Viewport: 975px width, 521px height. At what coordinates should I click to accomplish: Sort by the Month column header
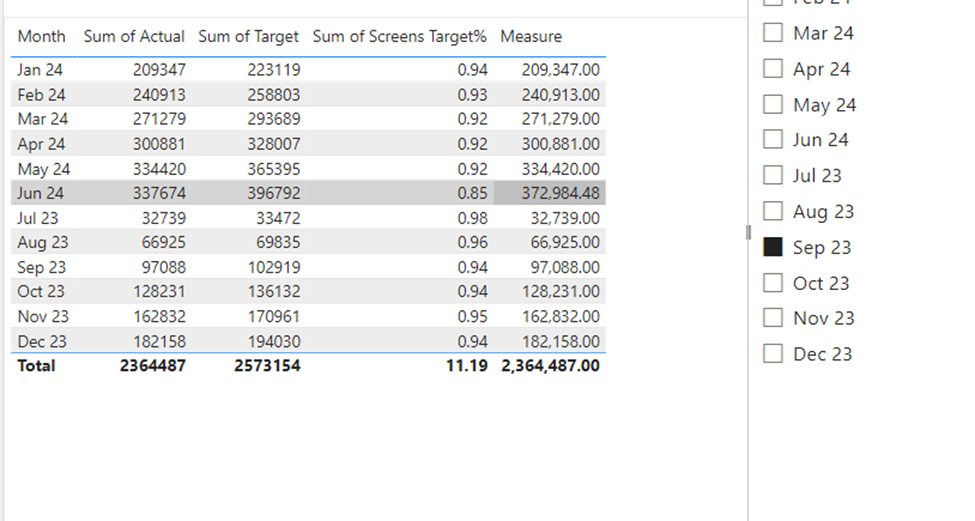pos(41,37)
